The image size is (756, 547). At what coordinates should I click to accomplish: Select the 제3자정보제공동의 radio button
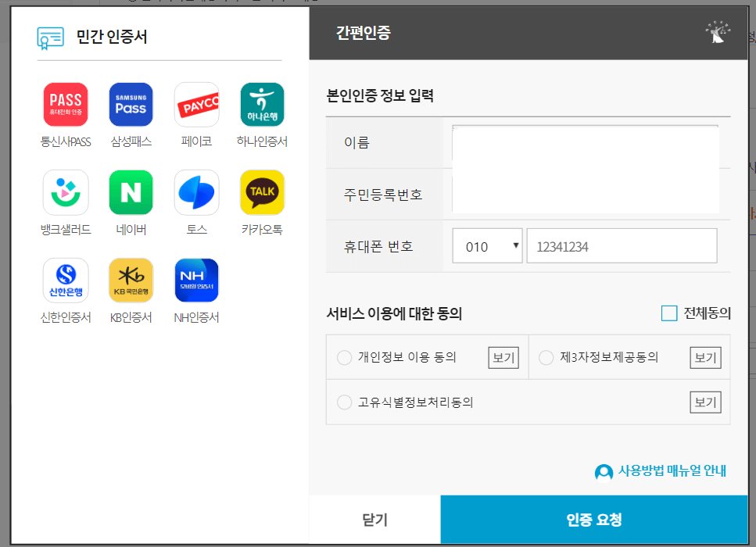click(546, 358)
